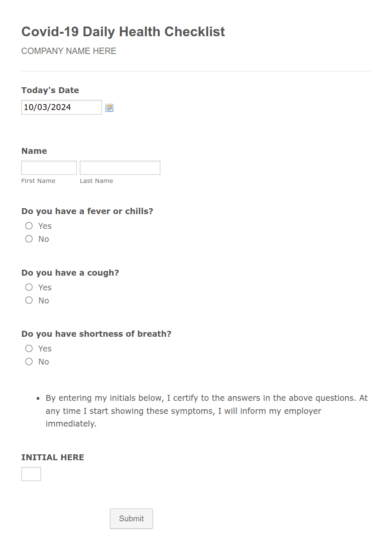Click the COMPANY NAME HERE text
The height and width of the screenshot is (550, 392).
pyautogui.click(x=69, y=51)
